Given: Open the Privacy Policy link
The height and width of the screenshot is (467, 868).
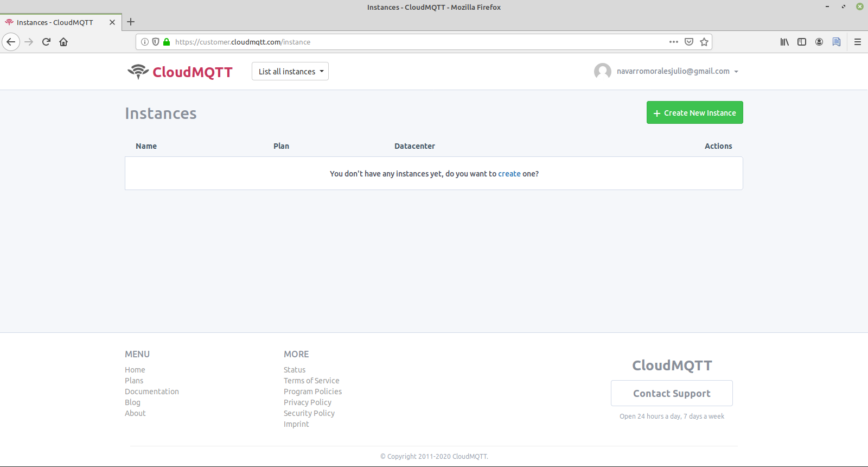Looking at the screenshot, I should [x=308, y=402].
